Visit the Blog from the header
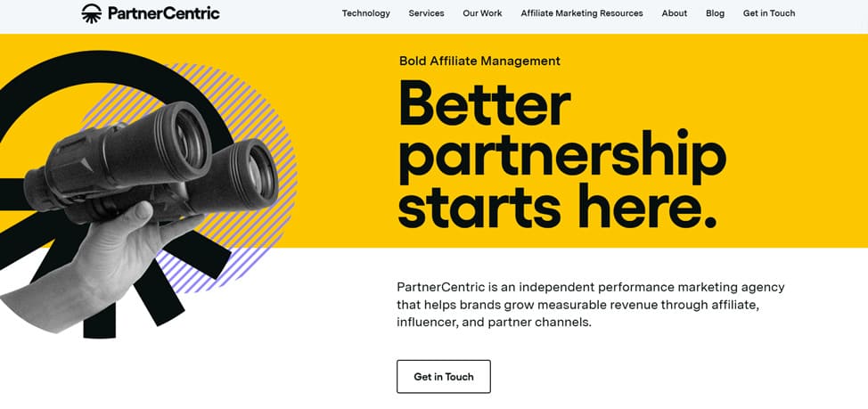This screenshot has height=409, width=868. coord(716,13)
